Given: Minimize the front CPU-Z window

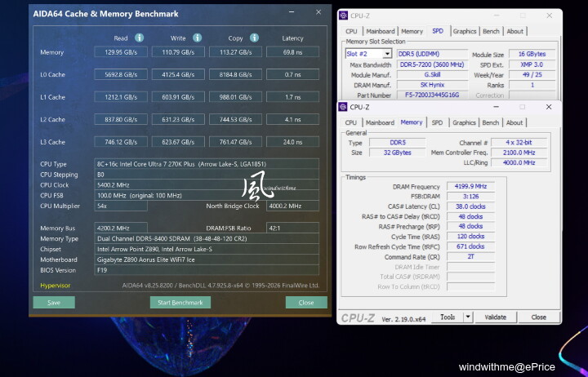Looking at the screenshot, I should click(x=496, y=107).
